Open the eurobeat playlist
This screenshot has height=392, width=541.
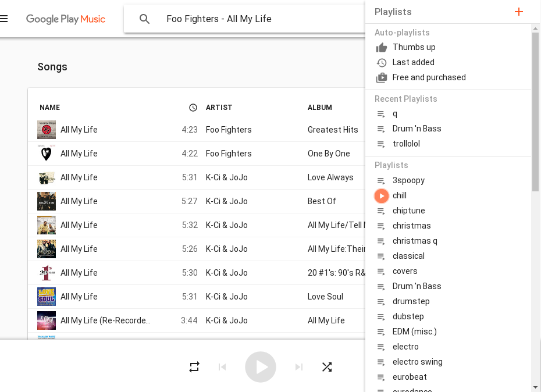point(410,377)
